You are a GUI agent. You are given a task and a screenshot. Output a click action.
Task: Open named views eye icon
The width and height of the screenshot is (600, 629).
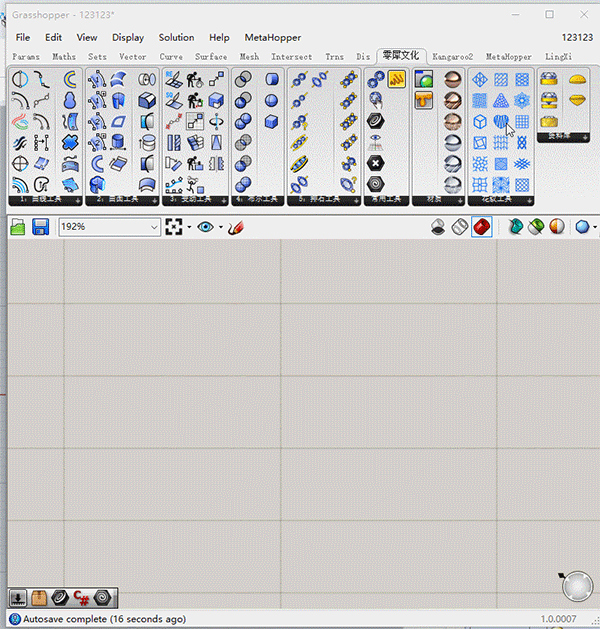[205, 227]
